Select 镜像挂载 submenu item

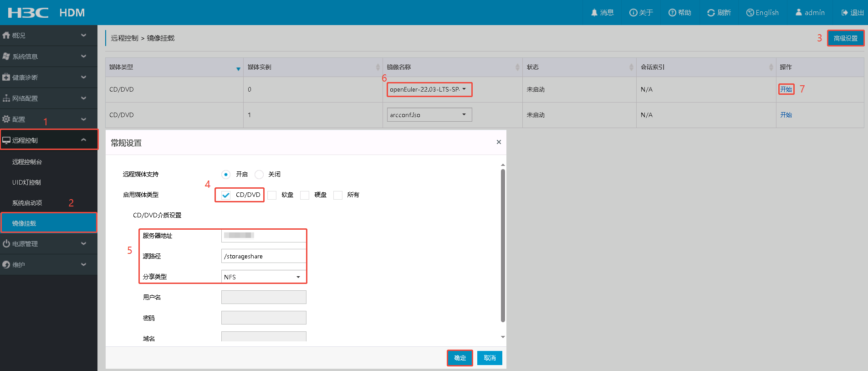pyautogui.click(x=49, y=223)
